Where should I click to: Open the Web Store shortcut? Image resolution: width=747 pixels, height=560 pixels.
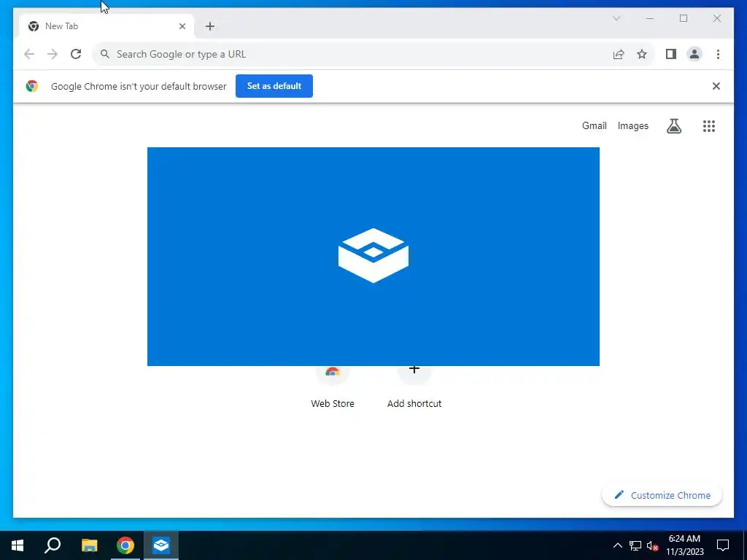333,386
